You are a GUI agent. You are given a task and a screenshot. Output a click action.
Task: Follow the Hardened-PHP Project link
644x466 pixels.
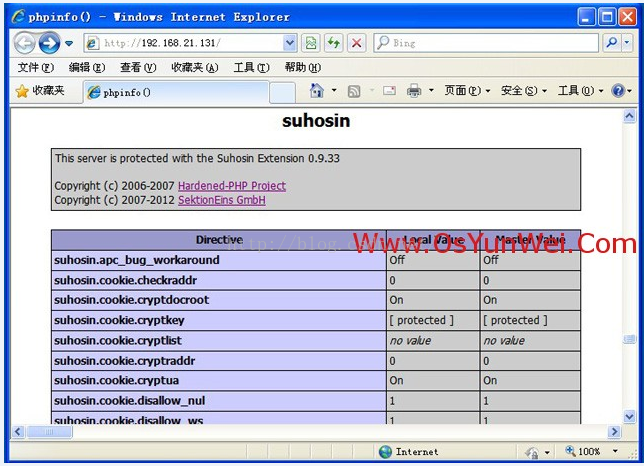[x=232, y=186]
